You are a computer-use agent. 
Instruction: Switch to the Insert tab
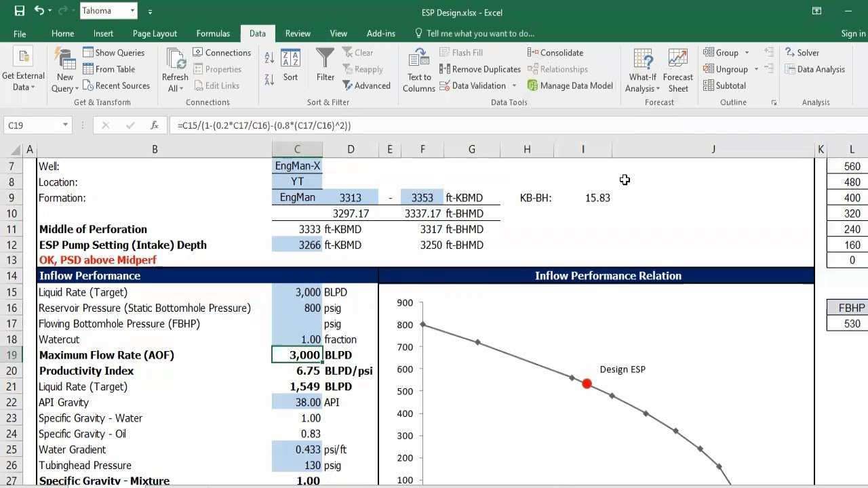tap(103, 33)
